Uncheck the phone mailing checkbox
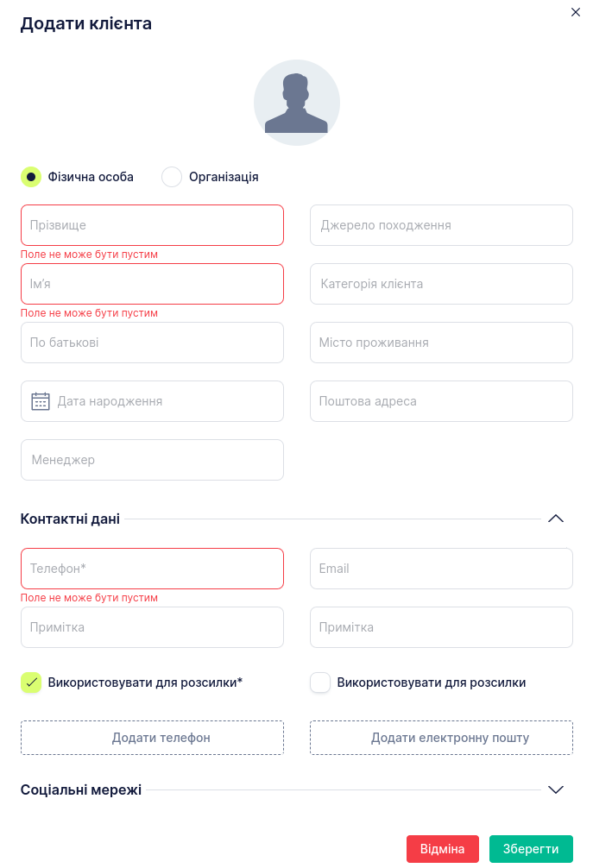The width and height of the screenshot is (593, 868). (x=31, y=682)
